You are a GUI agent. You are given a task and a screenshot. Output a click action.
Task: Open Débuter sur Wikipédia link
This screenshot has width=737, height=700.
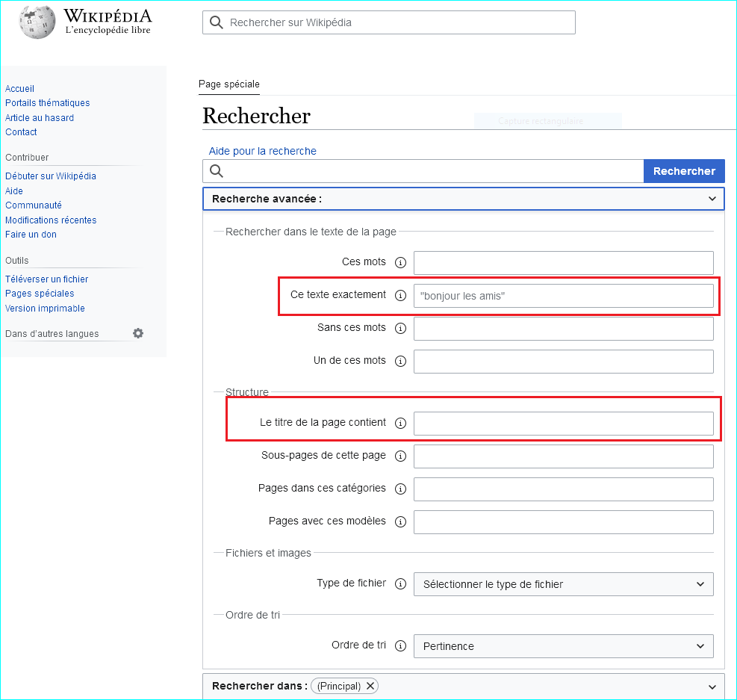[51, 176]
